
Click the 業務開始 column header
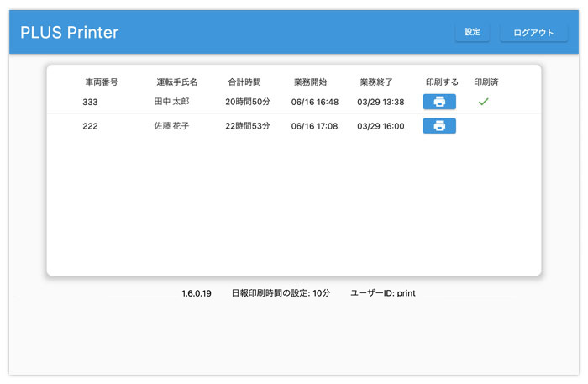(311, 82)
